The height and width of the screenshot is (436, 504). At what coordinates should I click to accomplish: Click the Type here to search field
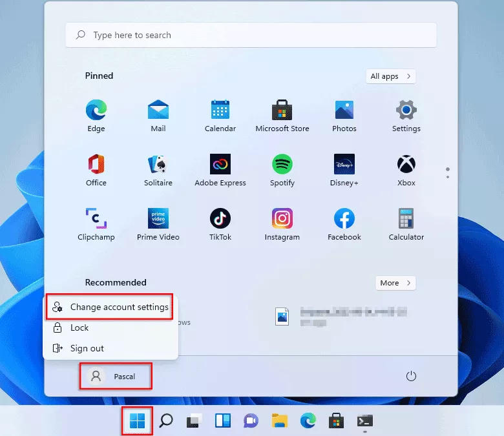tap(251, 36)
